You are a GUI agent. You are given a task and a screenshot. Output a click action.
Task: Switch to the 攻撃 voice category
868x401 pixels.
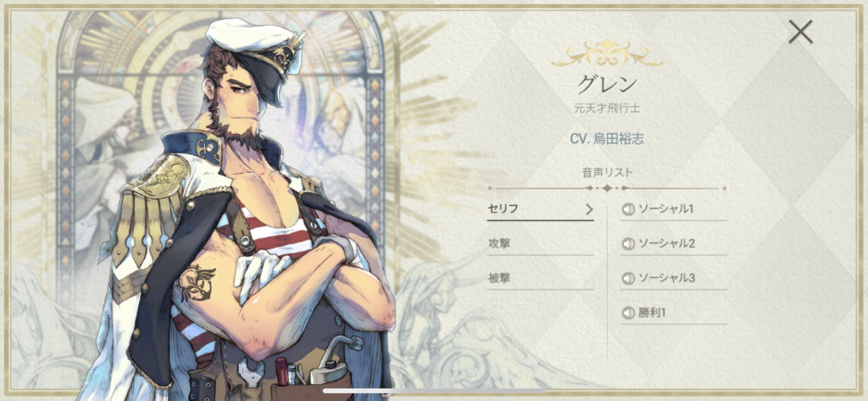[540, 243]
